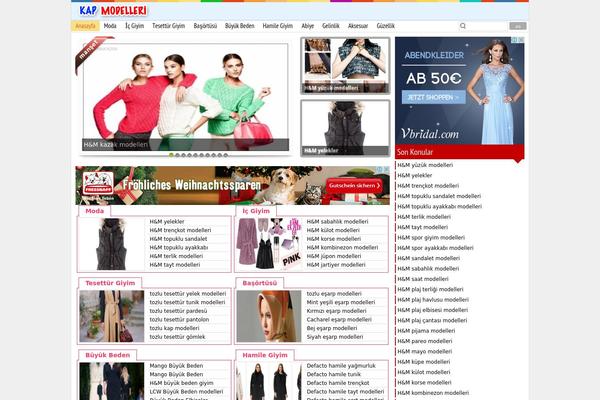600x400 pixels.
Task: Open the Abiye menu item
Action: click(308, 26)
